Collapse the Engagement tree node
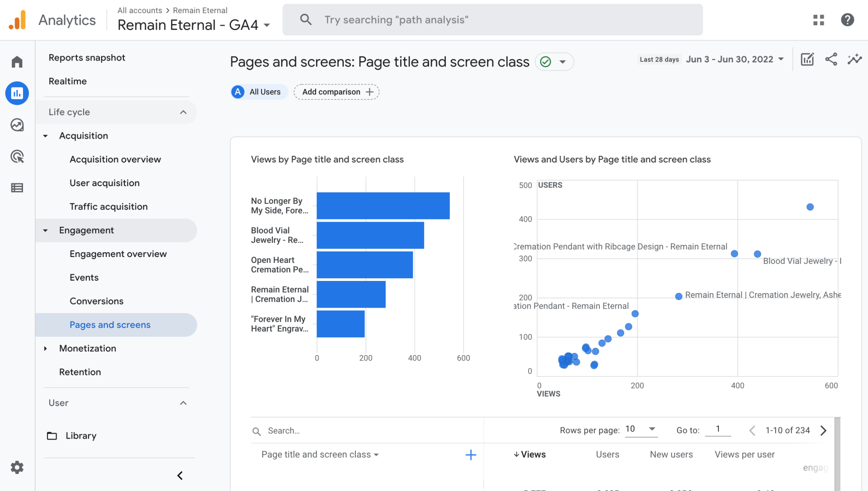Screen dimensions: 868x491 pyautogui.click(x=45, y=230)
